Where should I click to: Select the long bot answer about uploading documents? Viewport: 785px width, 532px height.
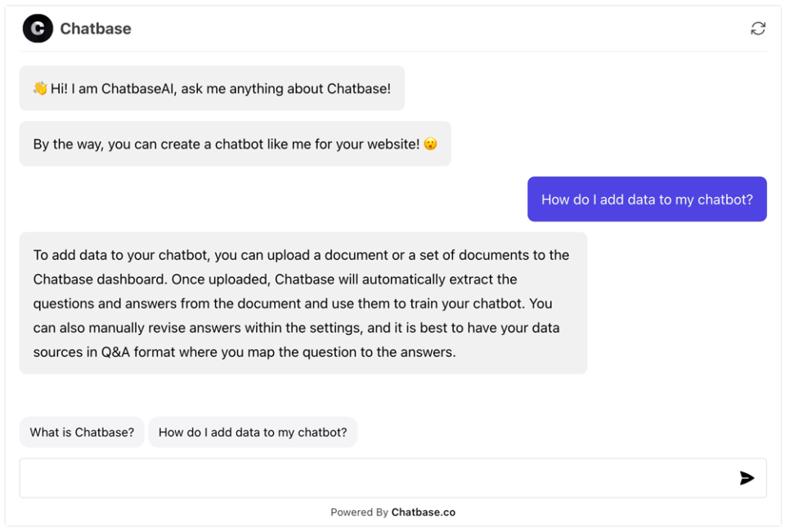303,303
